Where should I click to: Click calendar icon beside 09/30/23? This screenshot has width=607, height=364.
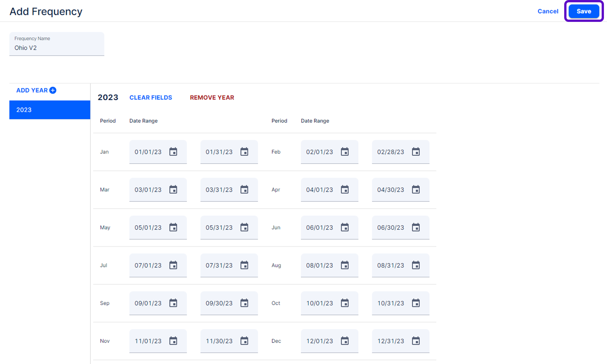pos(244,303)
